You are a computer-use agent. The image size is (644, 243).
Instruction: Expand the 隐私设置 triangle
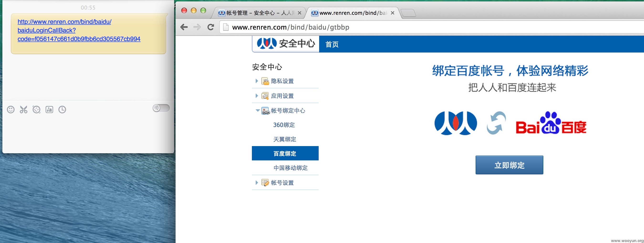click(x=256, y=81)
